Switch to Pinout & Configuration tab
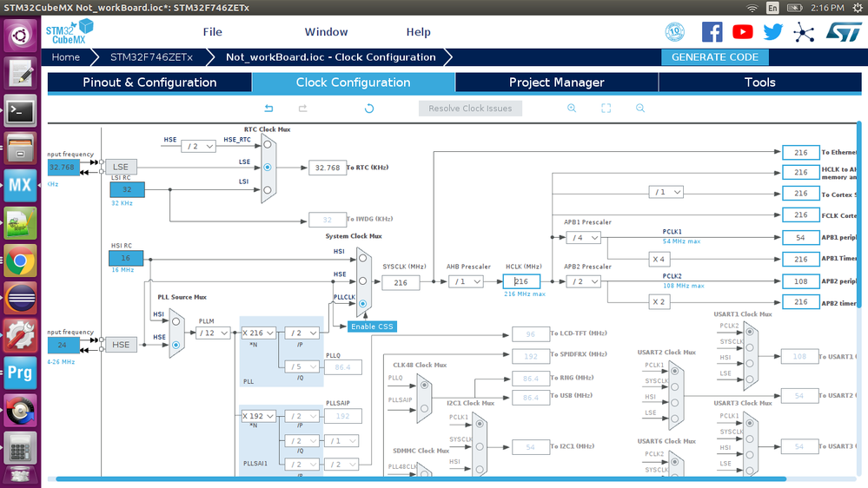Screen dimensions: 868x488 pos(149,82)
